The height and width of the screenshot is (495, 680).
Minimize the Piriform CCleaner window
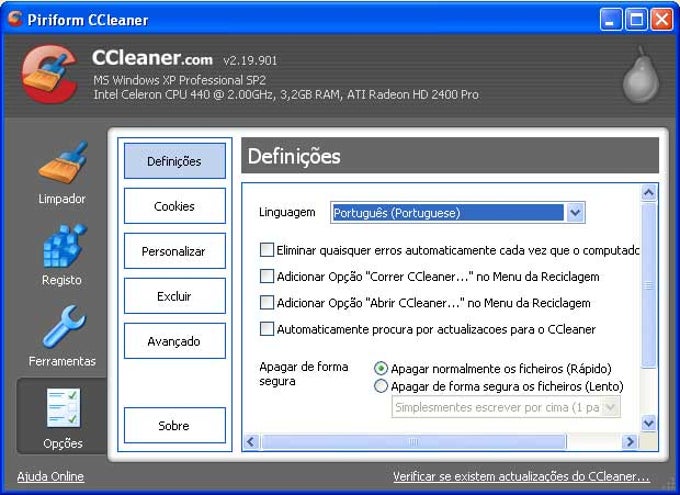click(611, 20)
